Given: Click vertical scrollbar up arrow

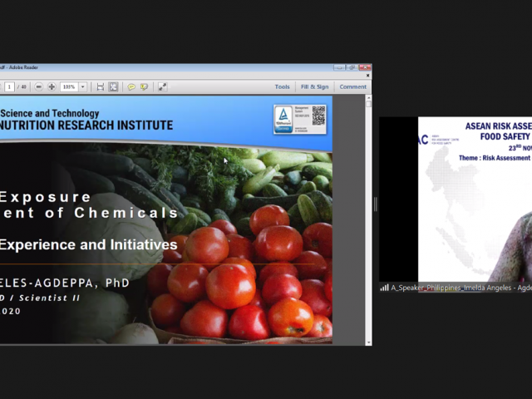Looking at the screenshot, I should pyautogui.click(x=368, y=99).
